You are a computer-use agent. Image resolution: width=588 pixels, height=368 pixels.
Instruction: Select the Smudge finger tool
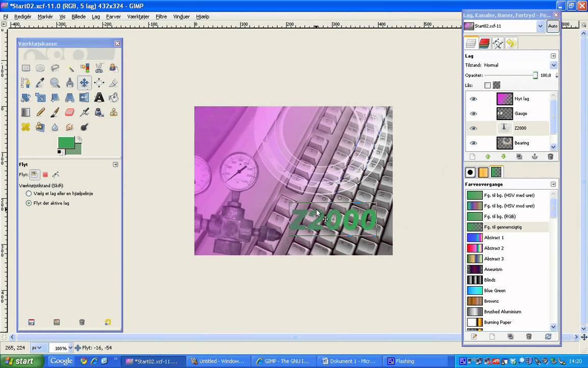click(x=70, y=127)
